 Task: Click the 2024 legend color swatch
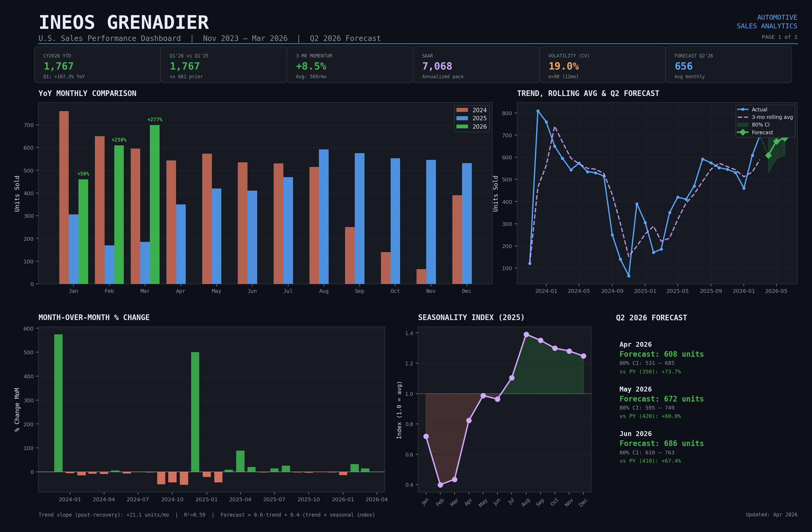pyautogui.click(x=462, y=110)
